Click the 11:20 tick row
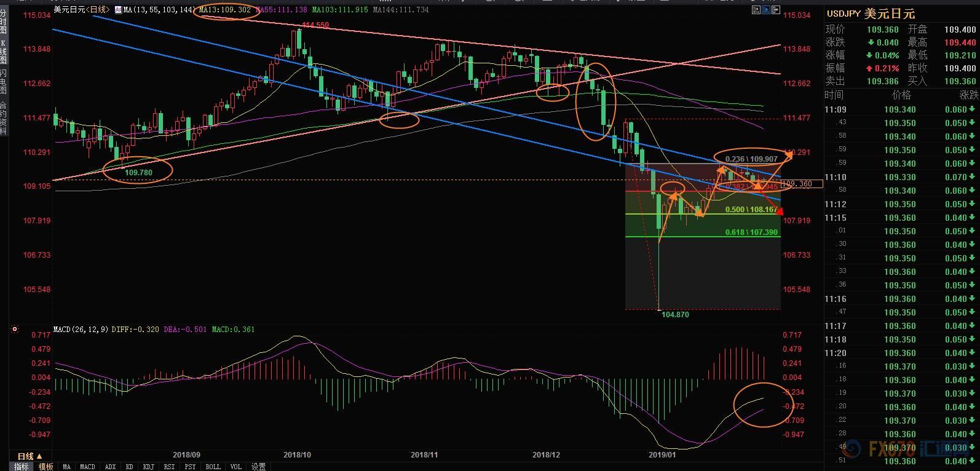Image resolution: width=980 pixels, height=471 pixels. click(x=901, y=353)
